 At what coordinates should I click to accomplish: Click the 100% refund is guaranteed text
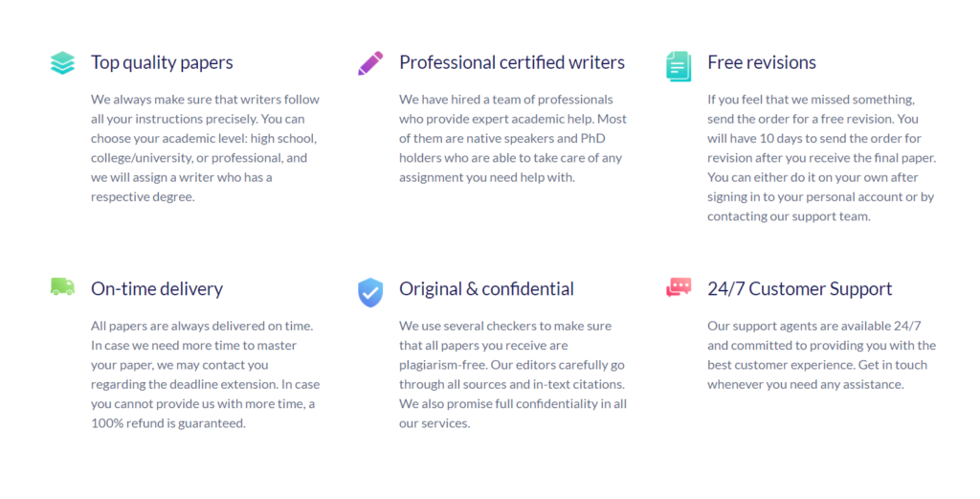tap(168, 423)
